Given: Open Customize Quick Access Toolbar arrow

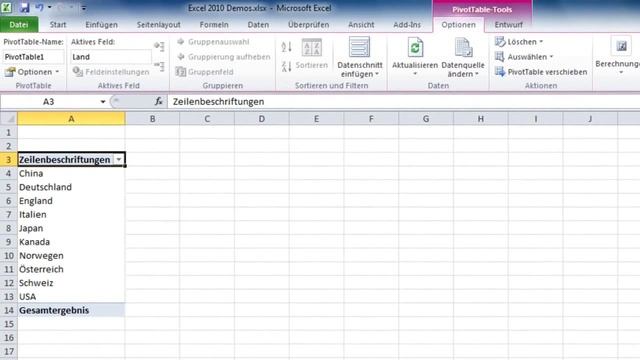Looking at the screenshot, I should (84, 8).
